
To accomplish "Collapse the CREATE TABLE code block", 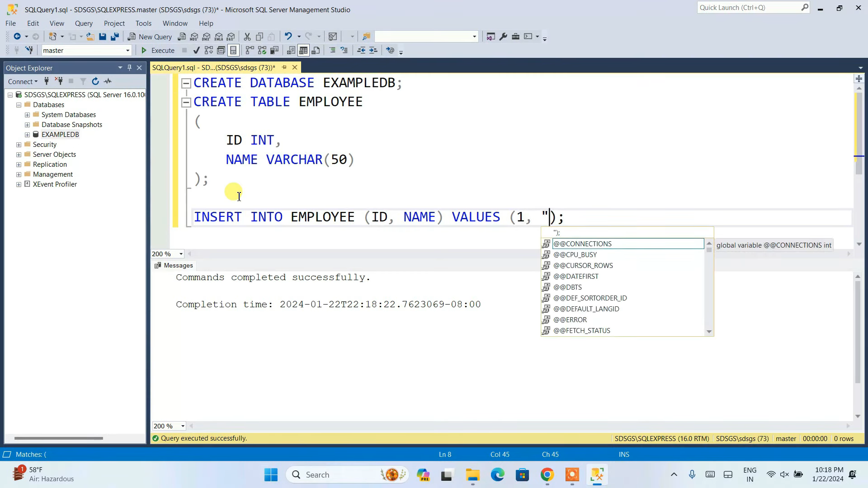I will [186, 102].
